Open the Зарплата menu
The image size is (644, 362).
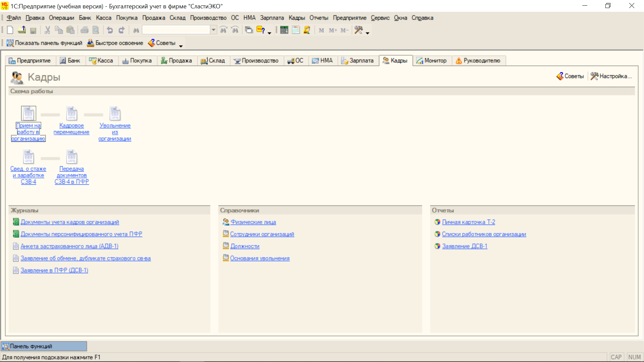(x=272, y=18)
